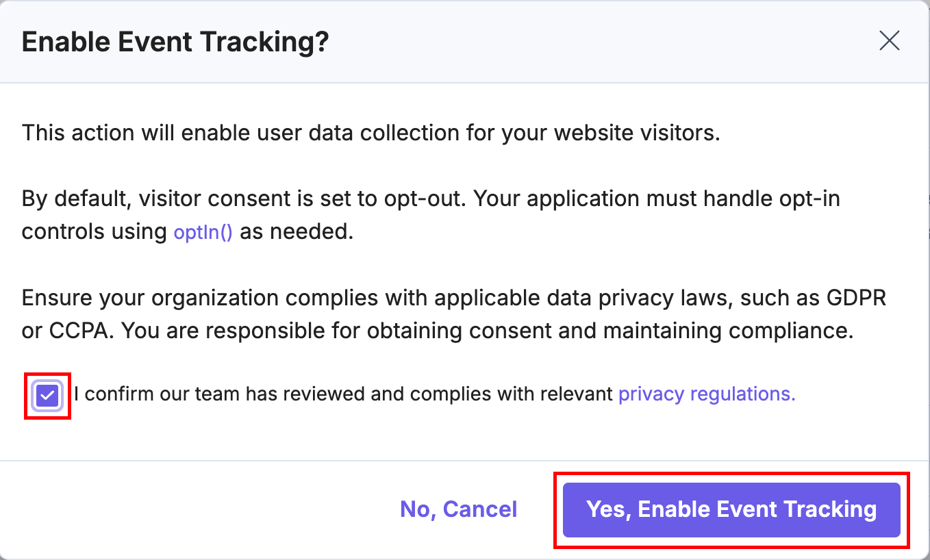Toggle the purple checkmark box
The width and height of the screenshot is (930, 560).
coord(48,395)
